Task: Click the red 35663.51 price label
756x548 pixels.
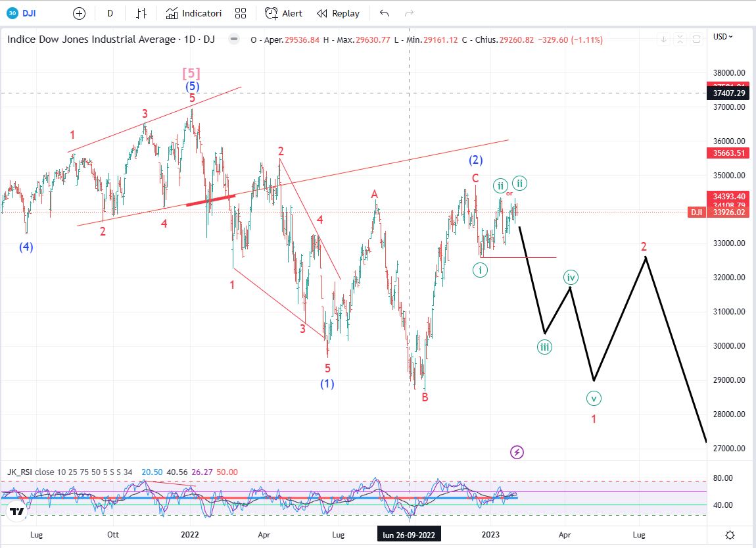Action: 728,153
